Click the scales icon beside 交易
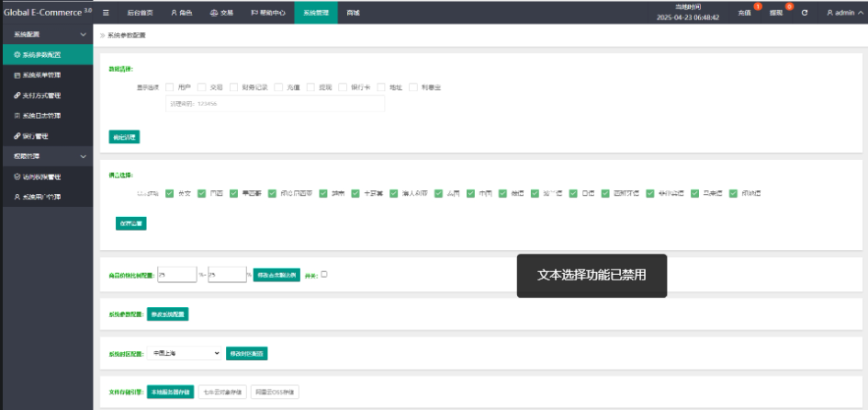Viewport: 868px width, 410px height. pos(214,12)
